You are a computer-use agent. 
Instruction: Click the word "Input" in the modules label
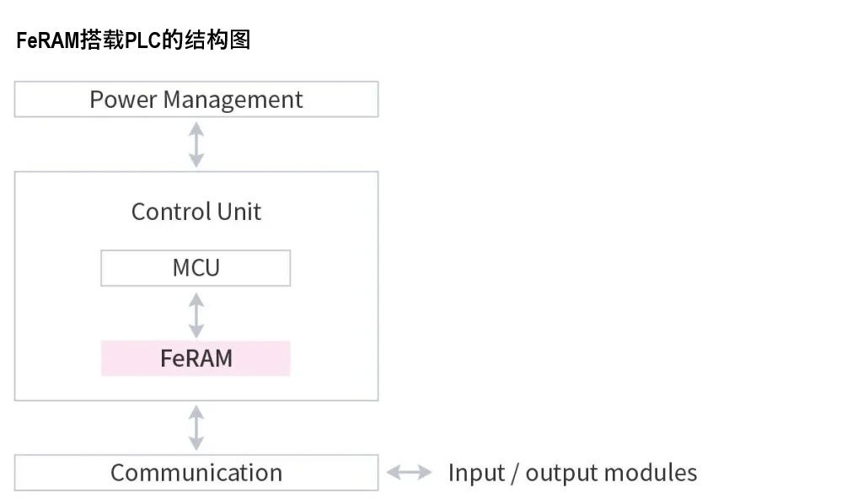pyautogui.click(x=475, y=473)
